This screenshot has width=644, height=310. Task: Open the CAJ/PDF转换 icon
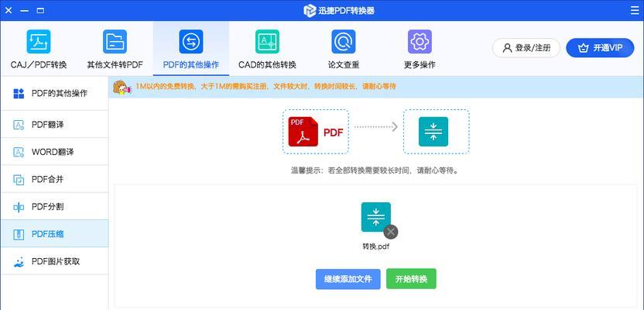point(39,42)
